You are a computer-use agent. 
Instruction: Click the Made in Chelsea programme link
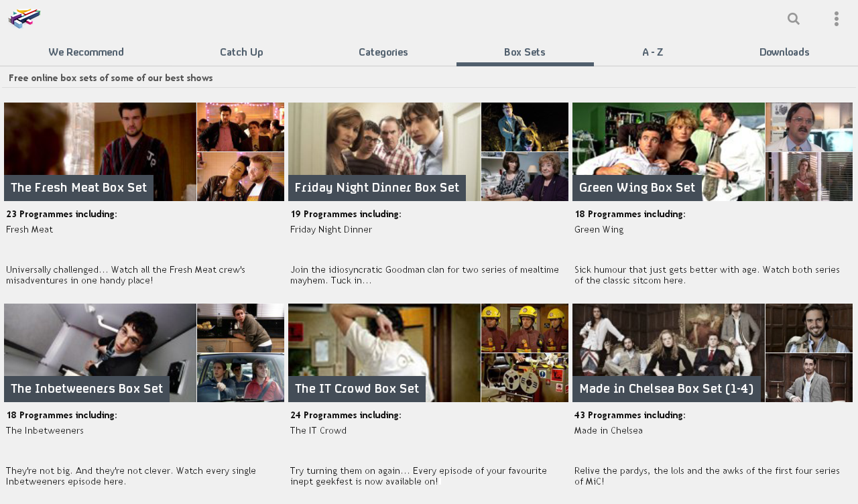pos(608,431)
